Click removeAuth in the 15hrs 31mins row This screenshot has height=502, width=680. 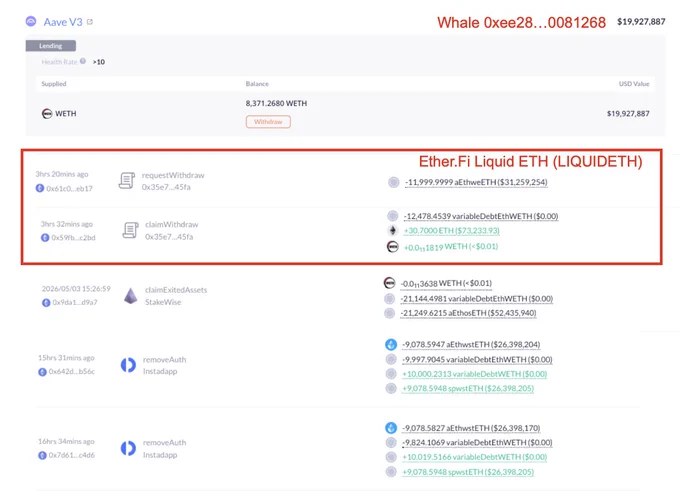click(164, 359)
